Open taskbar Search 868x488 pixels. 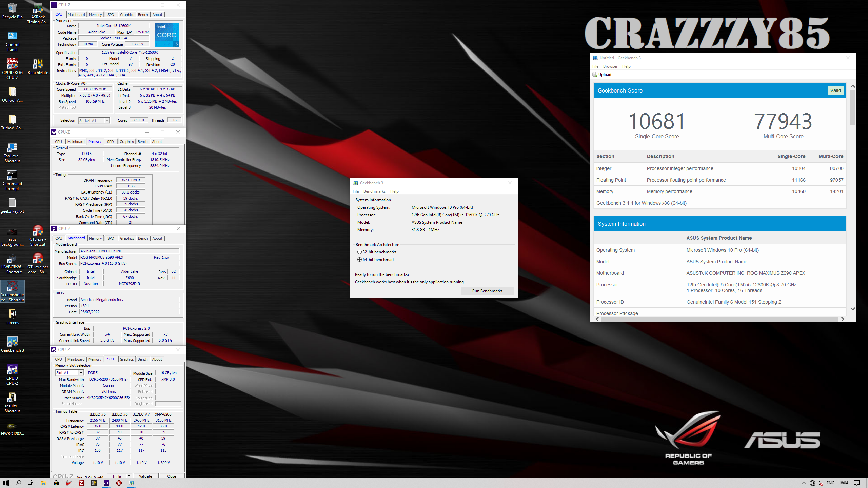click(18, 483)
